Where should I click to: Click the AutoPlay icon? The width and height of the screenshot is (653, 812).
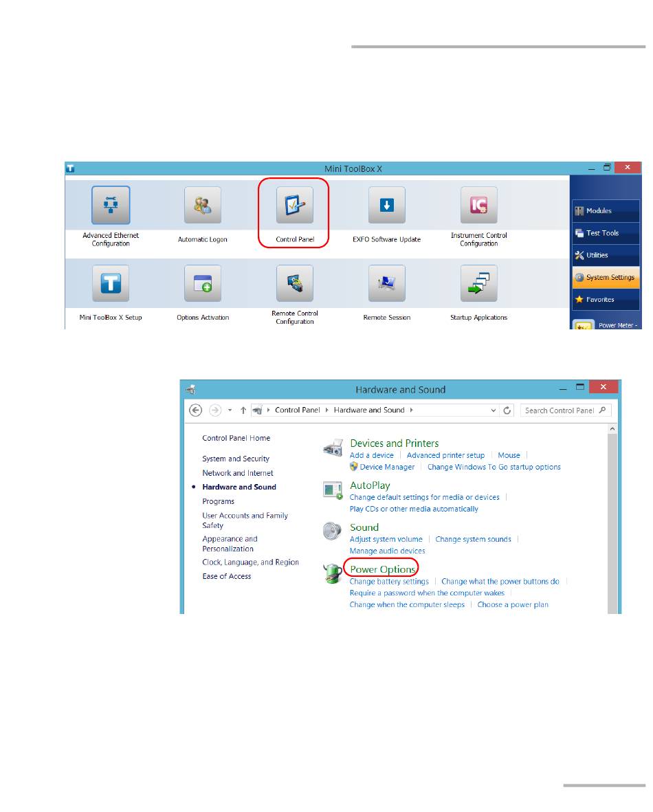pos(333,490)
